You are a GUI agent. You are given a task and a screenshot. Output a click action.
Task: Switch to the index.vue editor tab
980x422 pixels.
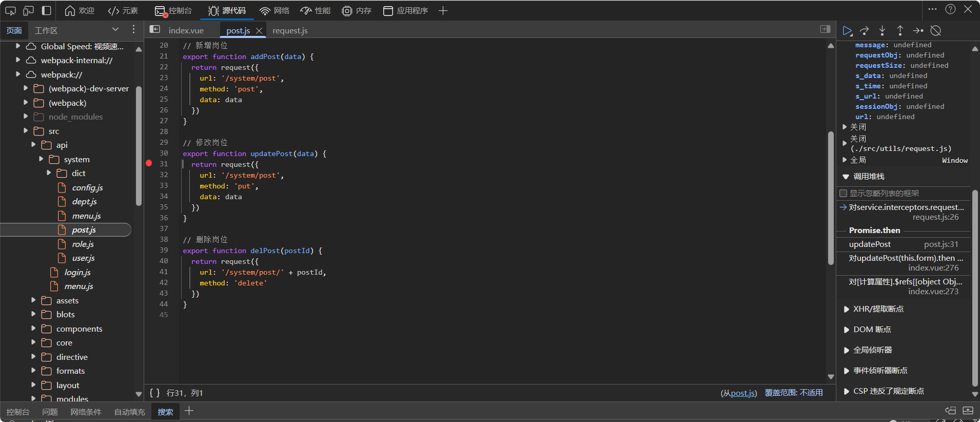click(186, 31)
